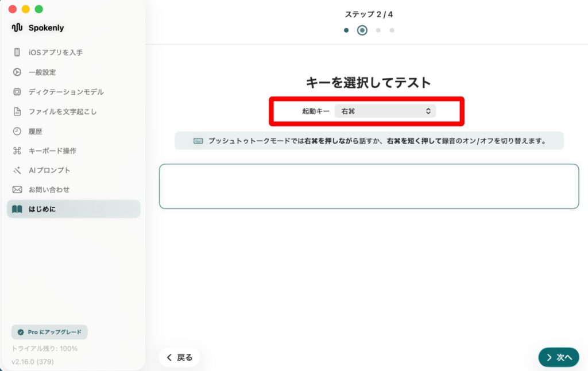Click the third step progress dot
The image size is (588, 371).
tap(378, 30)
